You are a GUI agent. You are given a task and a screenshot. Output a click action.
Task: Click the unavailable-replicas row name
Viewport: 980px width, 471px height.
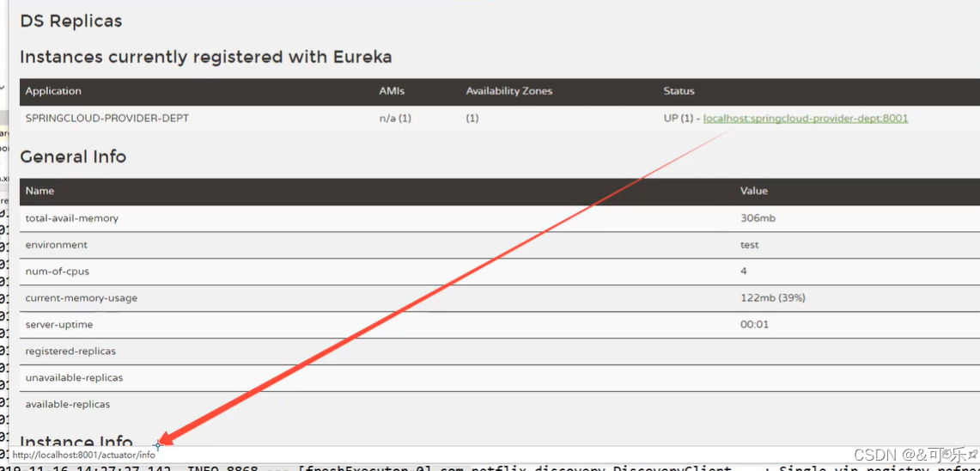(x=75, y=378)
